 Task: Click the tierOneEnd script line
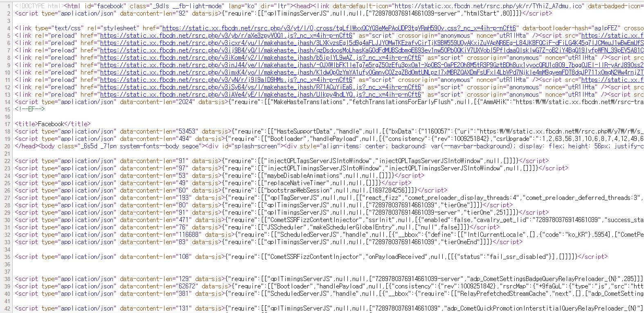(269, 242)
